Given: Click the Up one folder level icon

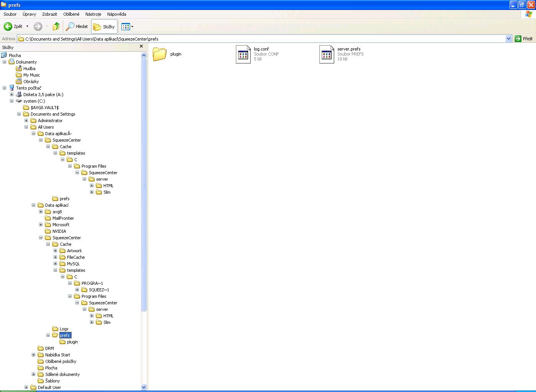Looking at the screenshot, I should [56, 26].
